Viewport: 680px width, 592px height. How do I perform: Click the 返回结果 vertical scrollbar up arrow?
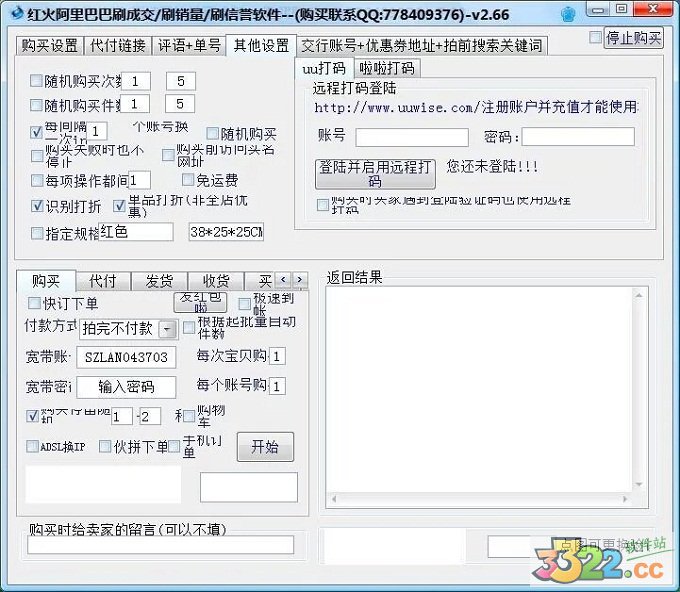tap(639, 295)
